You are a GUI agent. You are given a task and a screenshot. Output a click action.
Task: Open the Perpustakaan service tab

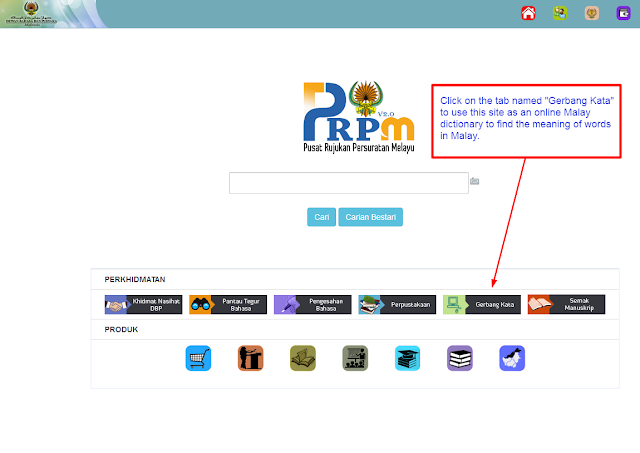pyautogui.click(x=397, y=304)
